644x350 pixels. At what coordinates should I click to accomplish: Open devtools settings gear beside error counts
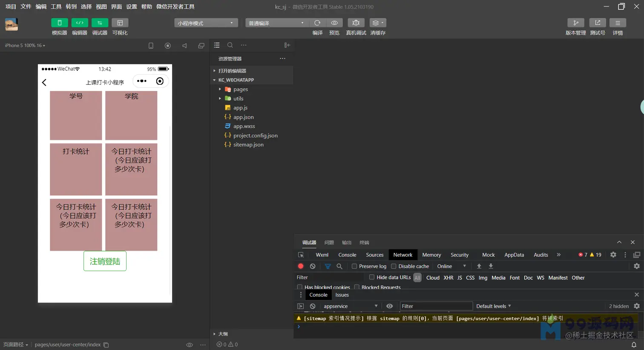coord(613,255)
